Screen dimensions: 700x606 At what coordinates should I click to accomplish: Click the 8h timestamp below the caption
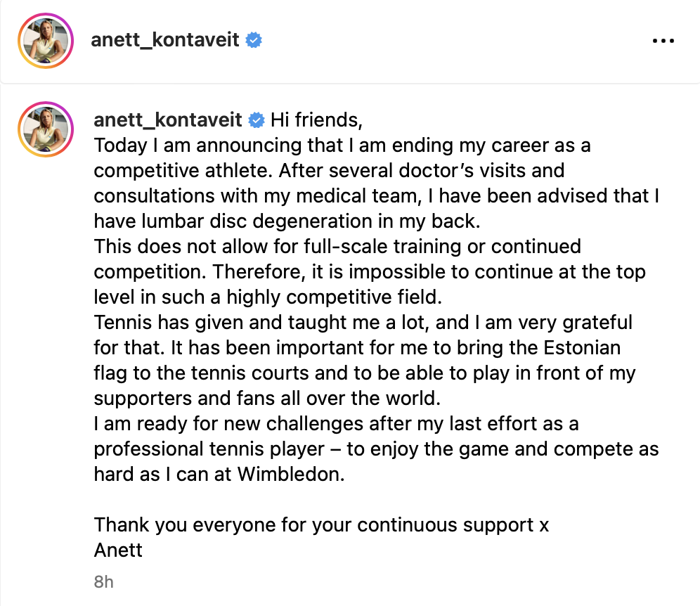103,582
